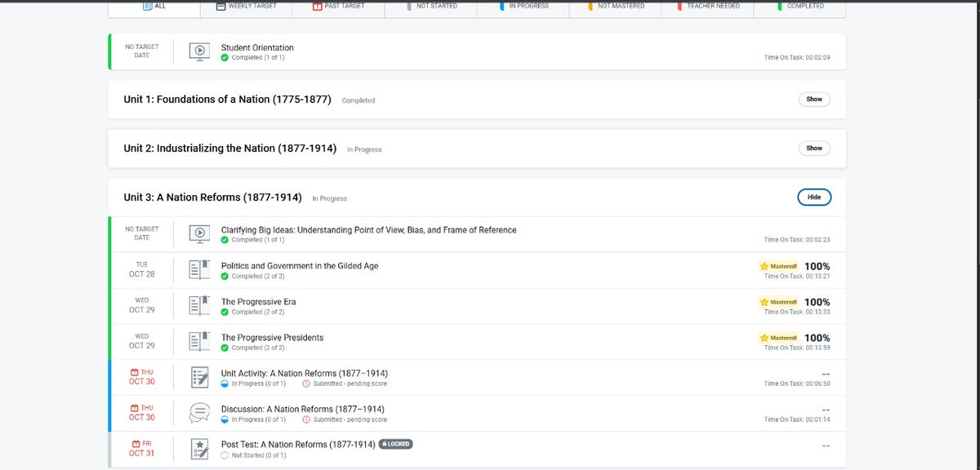Click the Mastered star badge for The Progressive Era
Image resolution: width=980 pixels, height=470 pixels.
[x=778, y=302]
